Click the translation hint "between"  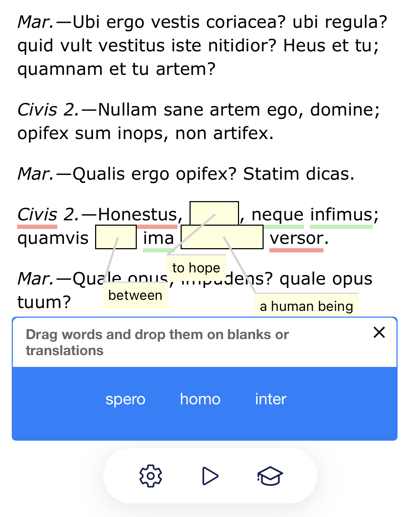tap(135, 295)
